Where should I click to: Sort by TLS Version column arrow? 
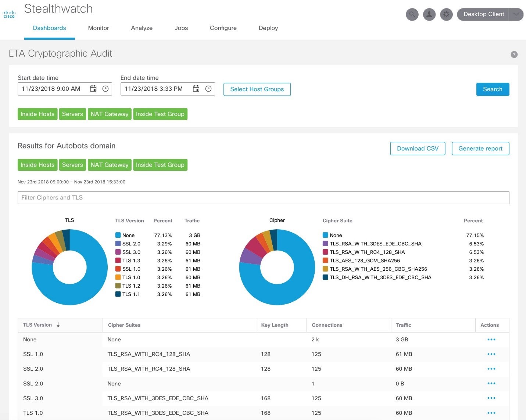pos(58,325)
